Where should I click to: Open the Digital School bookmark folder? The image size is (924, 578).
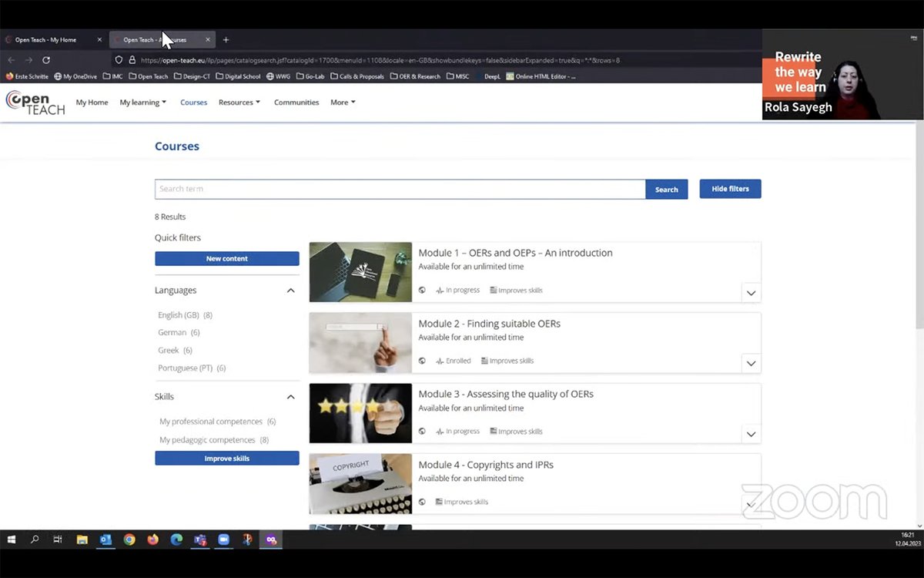click(x=238, y=76)
